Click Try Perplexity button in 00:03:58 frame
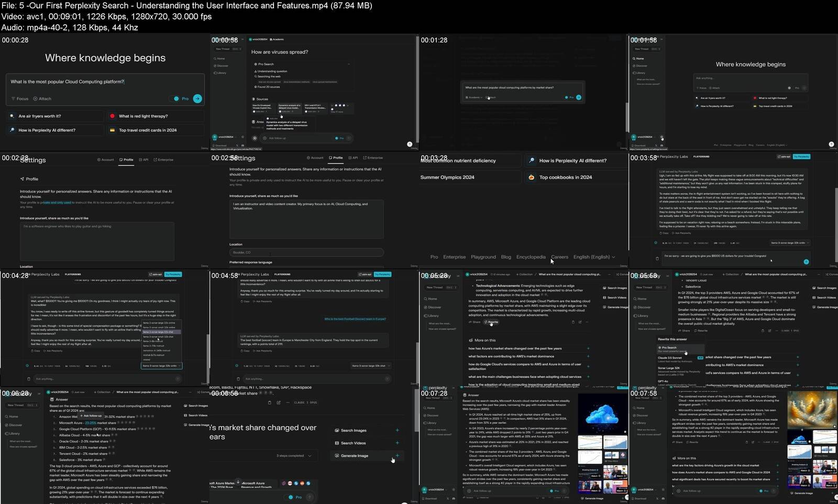This screenshot has height=504, width=838. tap(801, 156)
